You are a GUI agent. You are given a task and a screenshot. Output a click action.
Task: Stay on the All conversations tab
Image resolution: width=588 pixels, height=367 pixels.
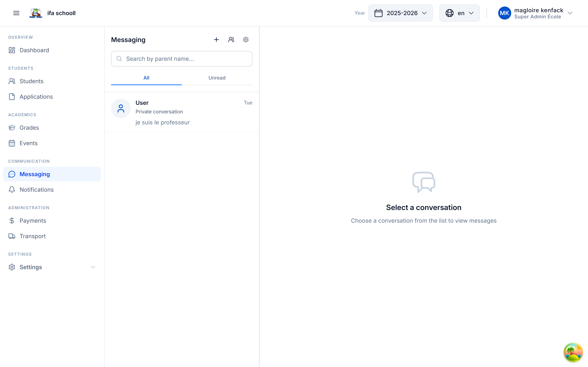146,78
